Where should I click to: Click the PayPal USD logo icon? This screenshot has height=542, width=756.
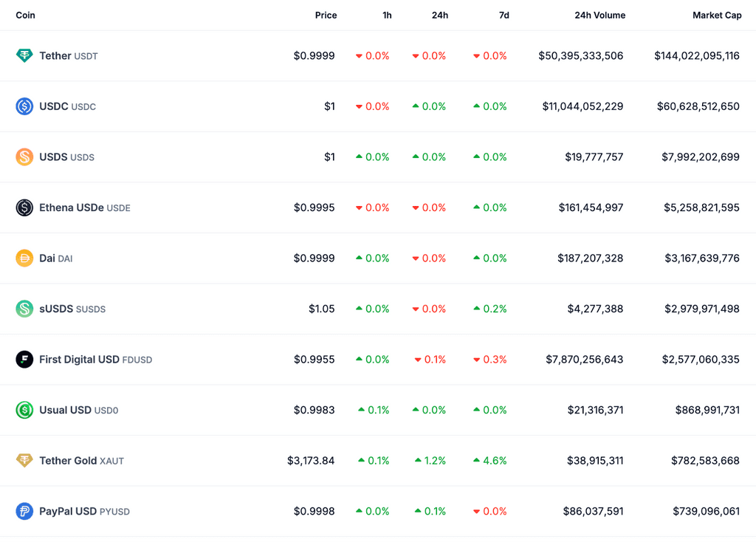[x=24, y=511]
